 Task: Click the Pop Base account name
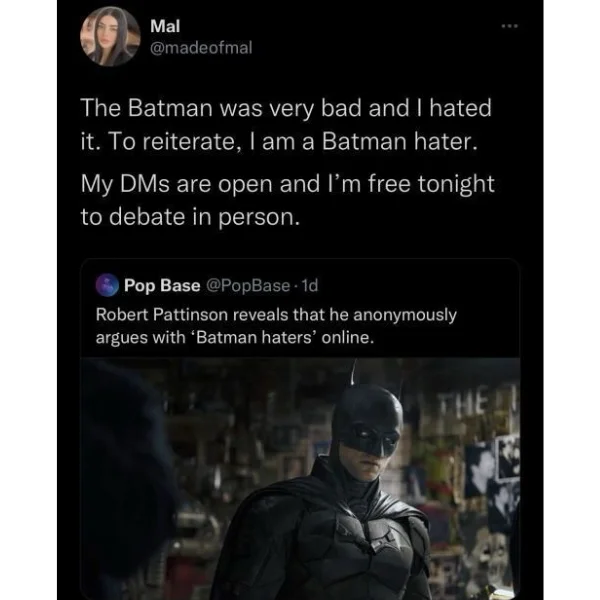(x=162, y=288)
